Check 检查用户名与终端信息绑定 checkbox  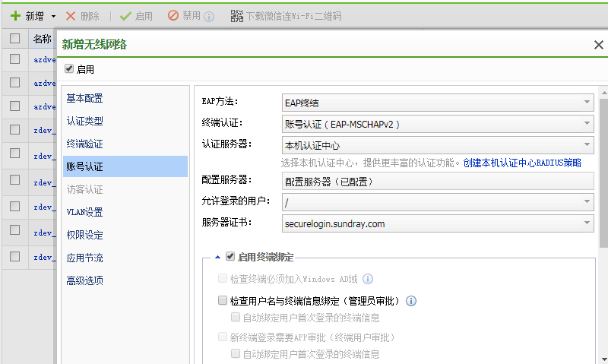tap(223, 300)
